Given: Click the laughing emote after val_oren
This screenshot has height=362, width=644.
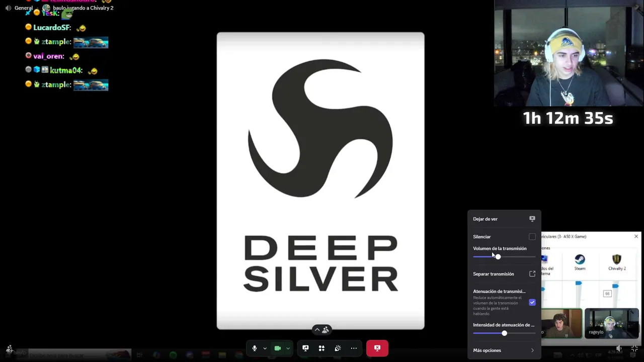Looking at the screenshot, I should [74, 57].
